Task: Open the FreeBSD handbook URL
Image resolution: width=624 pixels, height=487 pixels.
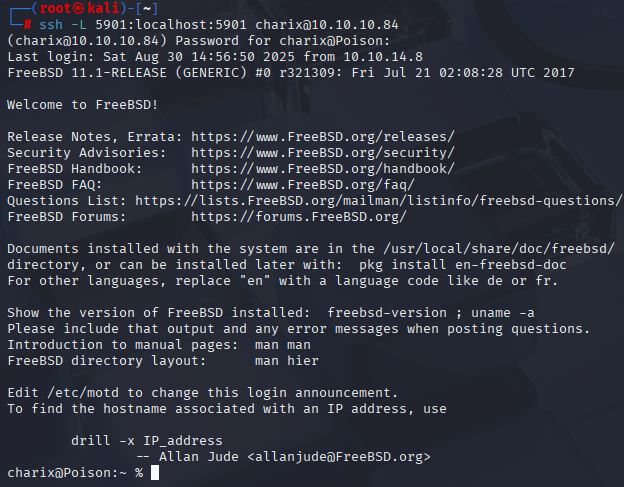Action: click(323, 169)
